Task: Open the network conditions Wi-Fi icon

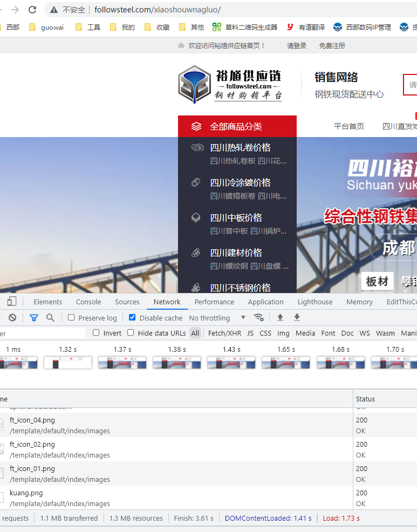Action: point(259,318)
